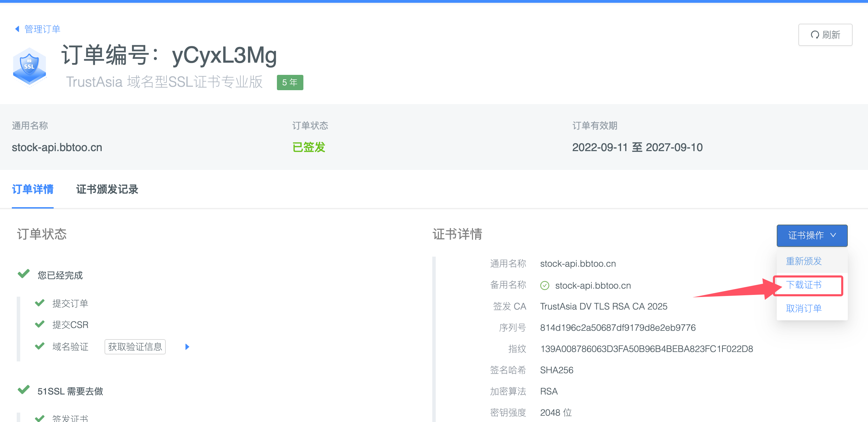868x422 pixels.
Task: Open the 订单详情 tab
Action: pos(33,189)
